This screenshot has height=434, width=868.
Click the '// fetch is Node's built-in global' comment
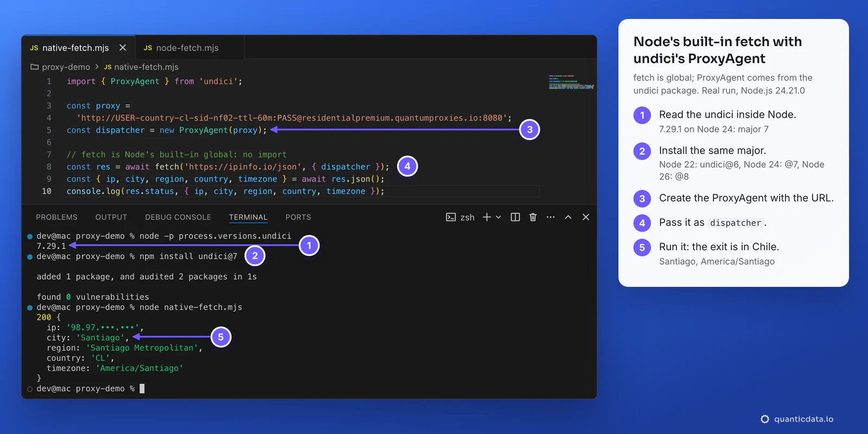(x=176, y=155)
